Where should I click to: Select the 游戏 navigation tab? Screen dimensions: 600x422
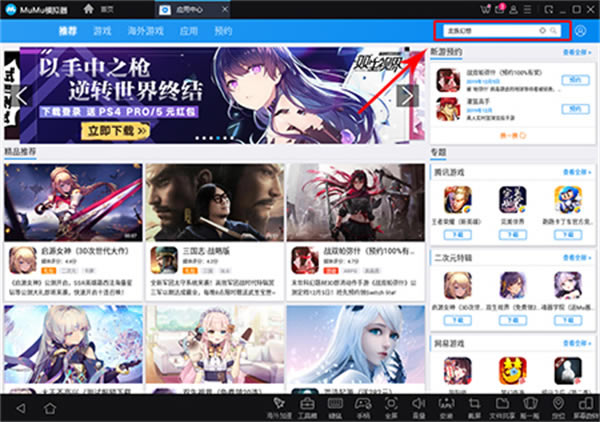pyautogui.click(x=102, y=31)
